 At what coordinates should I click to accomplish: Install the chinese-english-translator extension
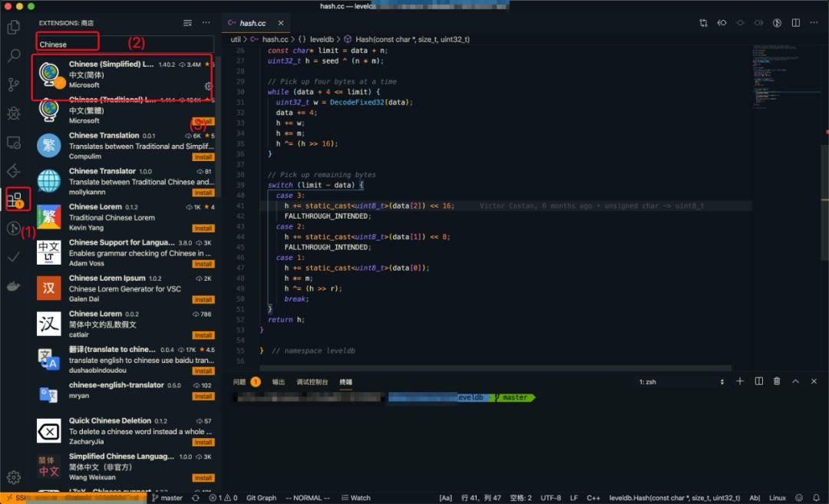(203, 397)
